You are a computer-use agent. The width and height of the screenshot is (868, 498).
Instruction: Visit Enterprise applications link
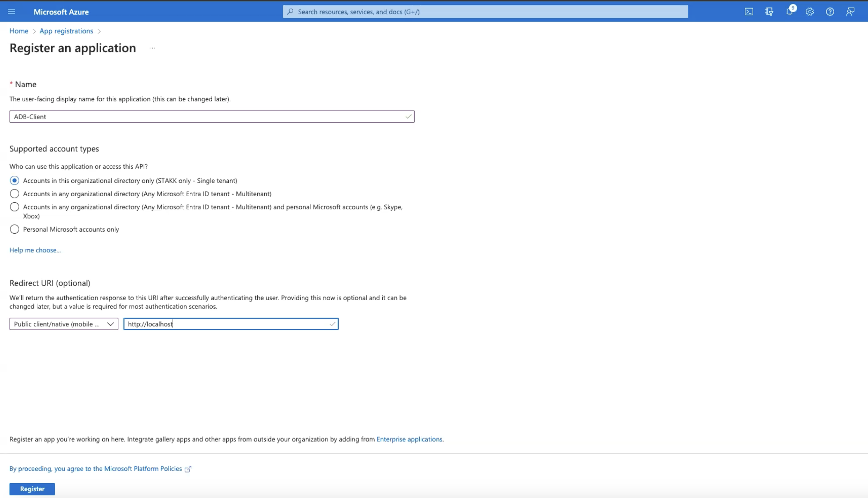point(409,439)
